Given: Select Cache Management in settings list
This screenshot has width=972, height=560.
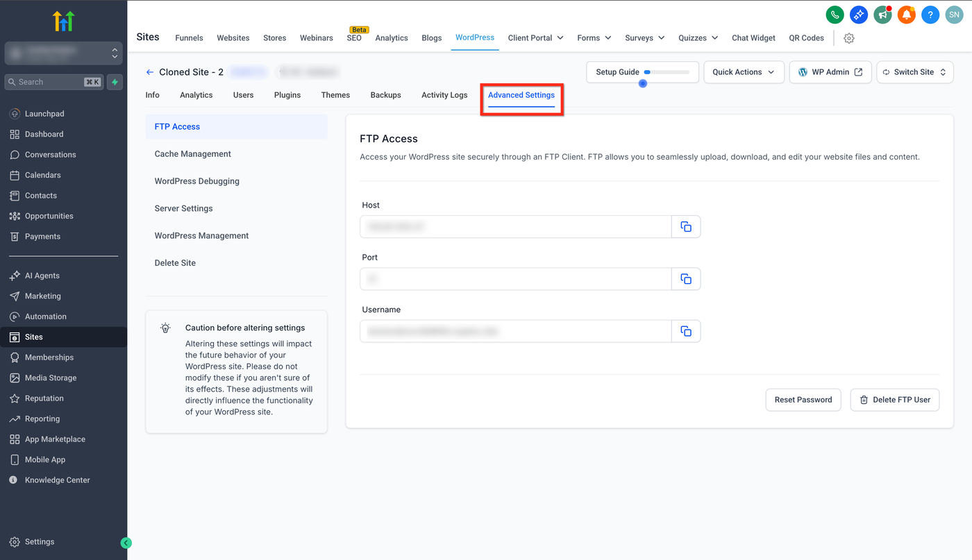Looking at the screenshot, I should pyautogui.click(x=193, y=154).
